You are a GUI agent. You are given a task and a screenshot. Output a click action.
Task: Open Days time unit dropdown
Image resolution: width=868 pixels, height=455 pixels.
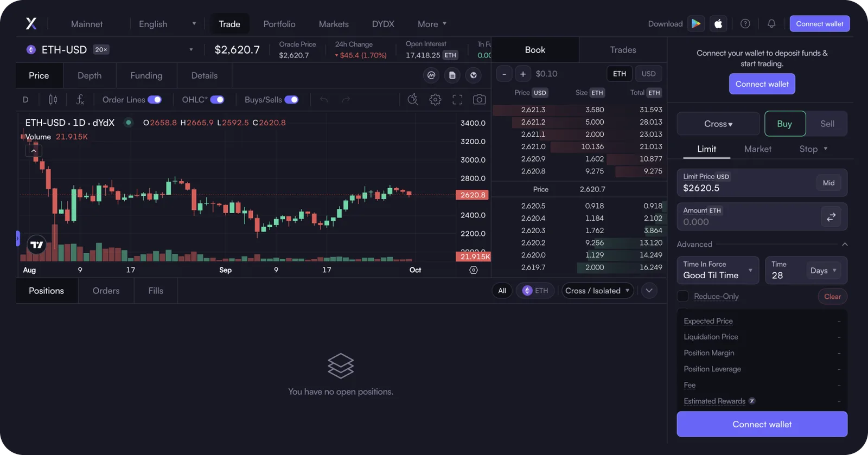(824, 270)
